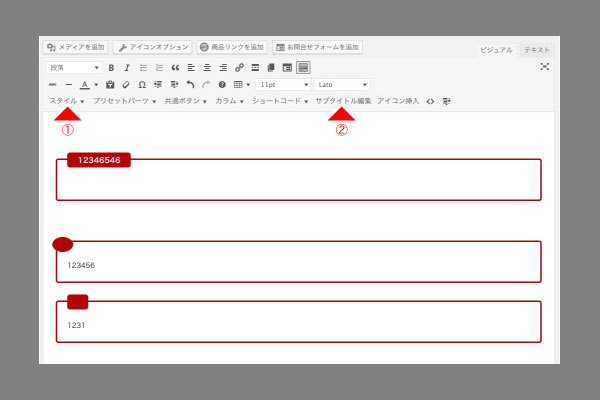Toggle strikethrough formatting
Viewport: 600px width, 400px height.
53,85
